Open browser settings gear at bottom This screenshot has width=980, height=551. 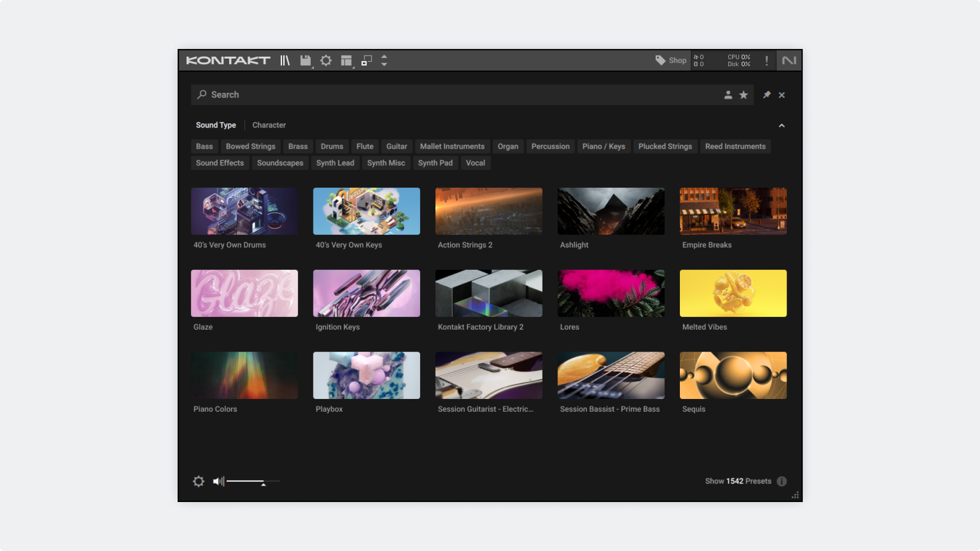(x=199, y=481)
